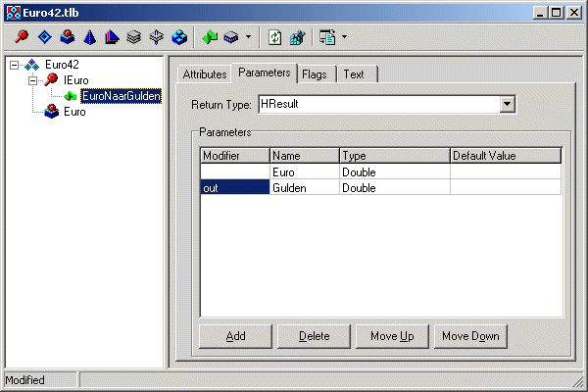Switch to the Flags tab
Image resolution: width=588 pixels, height=392 pixels.
[x=315, y=74]
